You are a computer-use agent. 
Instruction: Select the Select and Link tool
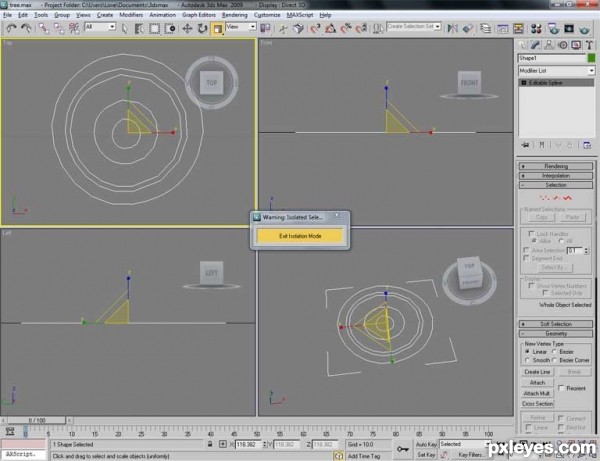44,28
